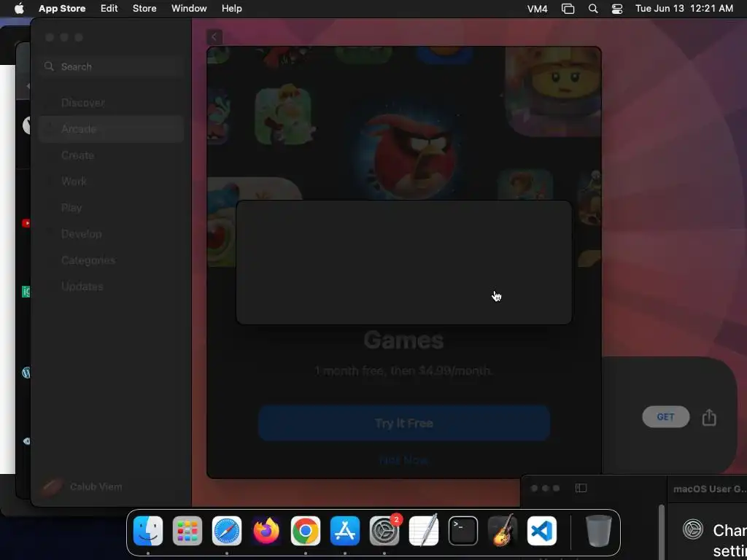Open the Store menu
Screen dimensions: 747x560
pyautogui.click(x=144, y=9)
